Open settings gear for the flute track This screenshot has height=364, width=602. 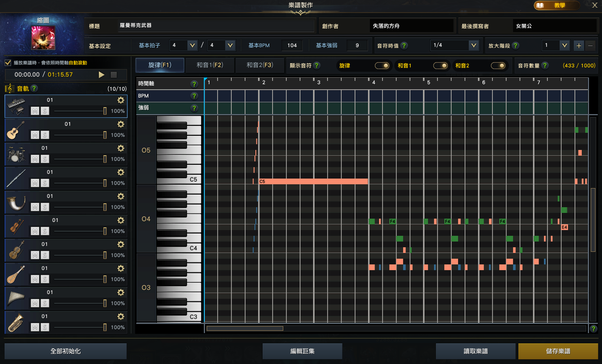121,172
